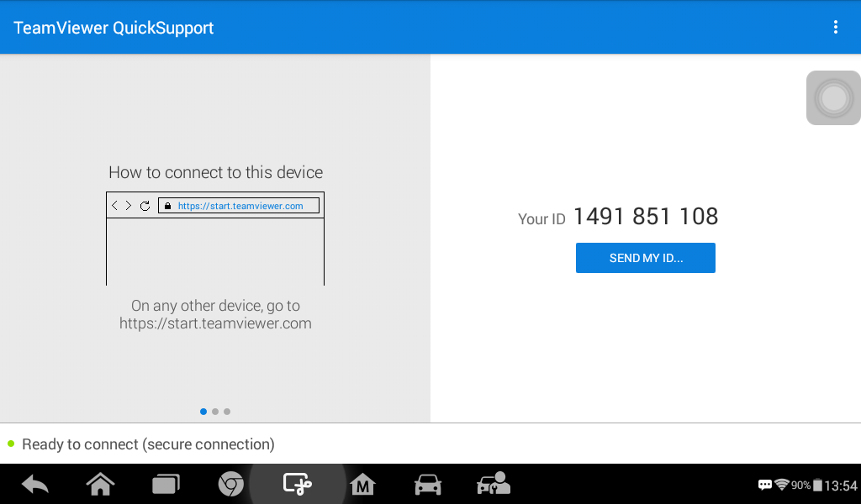Tap the green connection status dot

[x=10, y=444]
